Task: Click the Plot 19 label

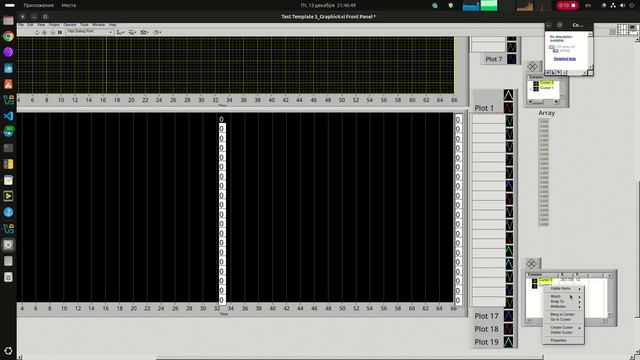Action: click(486, 342)
